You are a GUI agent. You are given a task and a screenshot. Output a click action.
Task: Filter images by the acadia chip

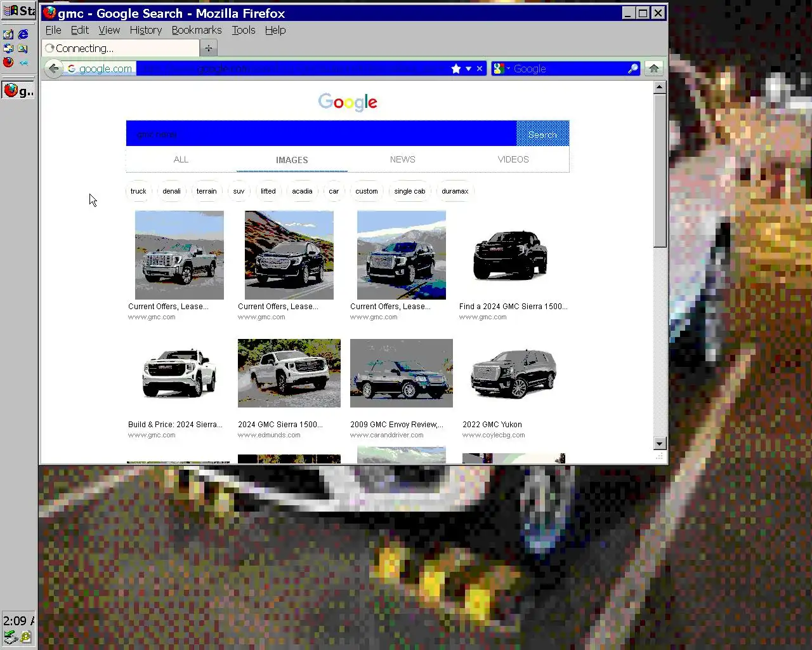click(302, 191)
